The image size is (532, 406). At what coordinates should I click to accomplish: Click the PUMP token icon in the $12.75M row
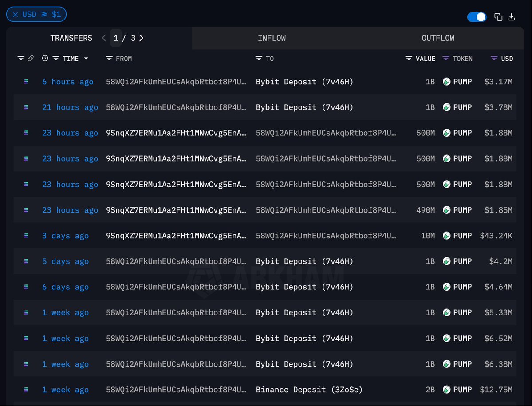point(446,390)
